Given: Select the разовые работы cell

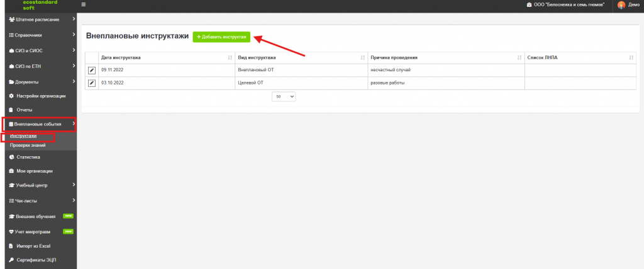Looking at the screenshot, I should [446, 83].
